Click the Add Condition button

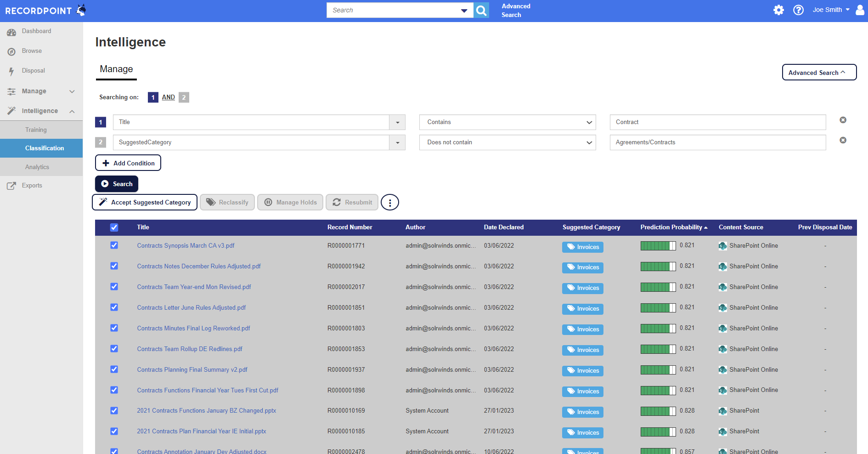(x=128, y=163)
